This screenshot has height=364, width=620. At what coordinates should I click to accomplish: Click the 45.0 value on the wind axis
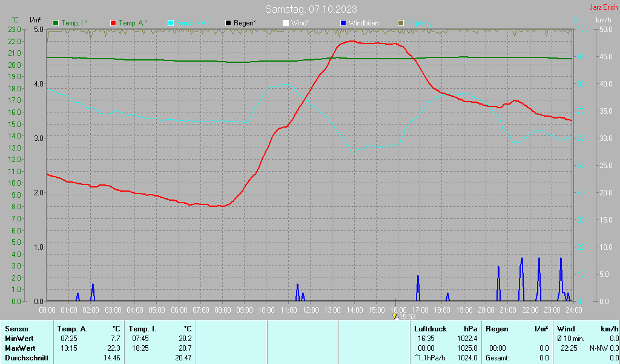tap(606, 57)
